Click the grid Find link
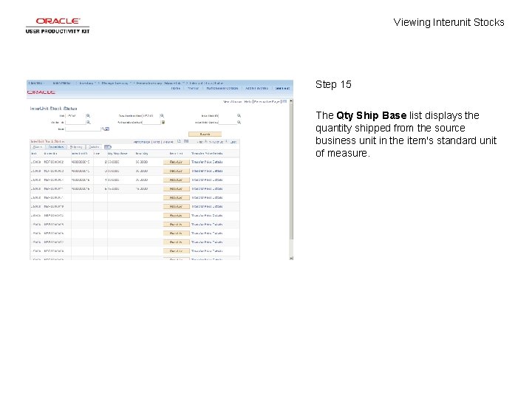 pyautogui.click(x=157, y=142)
